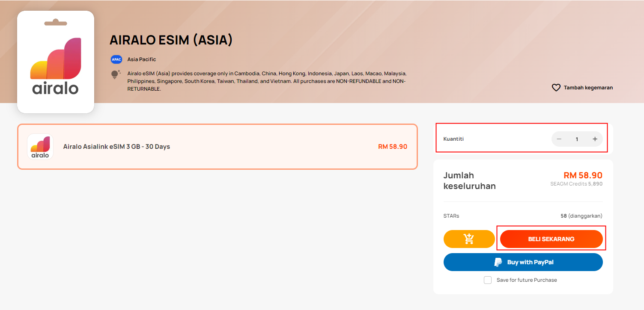Click the RM 58.90 product price
Screen dimensions: 644x310
click(x=393, y=147)
